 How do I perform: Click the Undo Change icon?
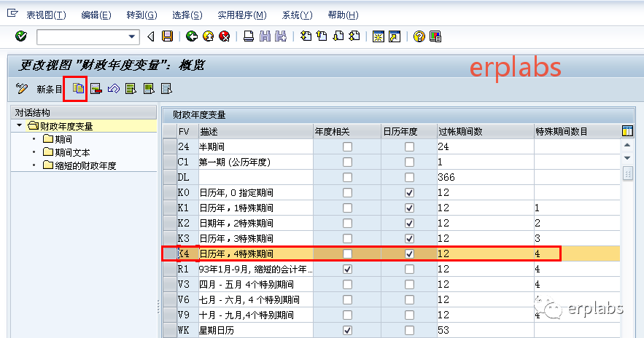click(x=114, y=89)
